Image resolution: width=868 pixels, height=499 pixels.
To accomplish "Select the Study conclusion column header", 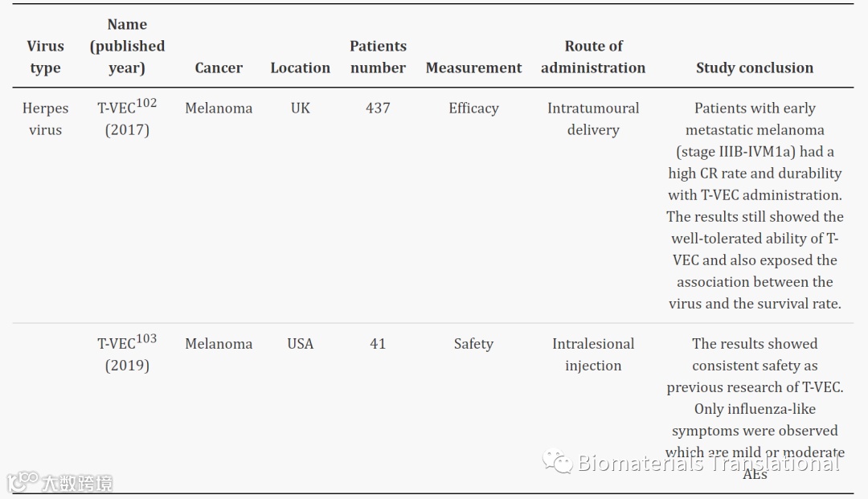I will [x=754, y=68].
